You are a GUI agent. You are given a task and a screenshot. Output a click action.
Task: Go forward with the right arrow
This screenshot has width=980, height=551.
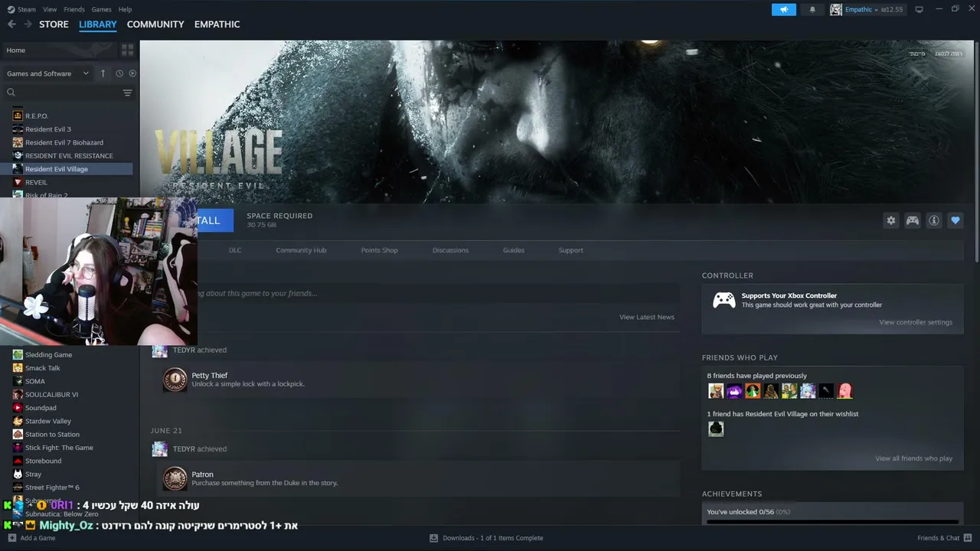coord(28,24)
